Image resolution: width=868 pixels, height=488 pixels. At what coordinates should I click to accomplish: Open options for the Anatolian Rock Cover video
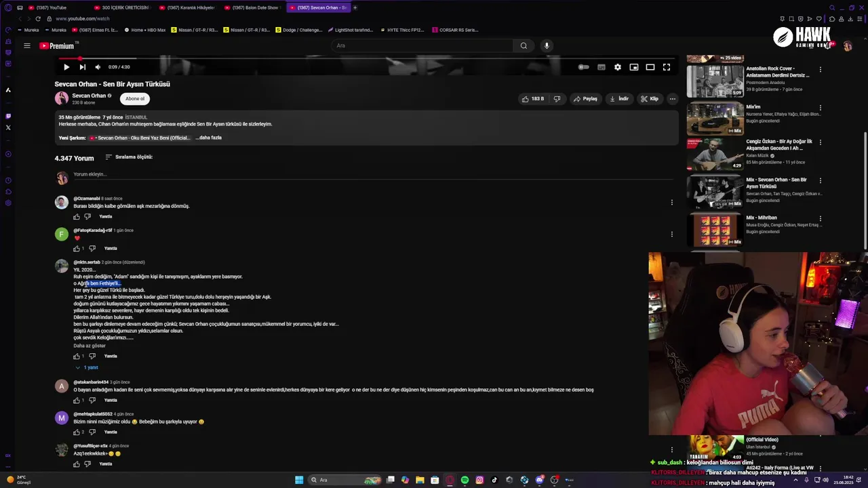click(820, 70)
